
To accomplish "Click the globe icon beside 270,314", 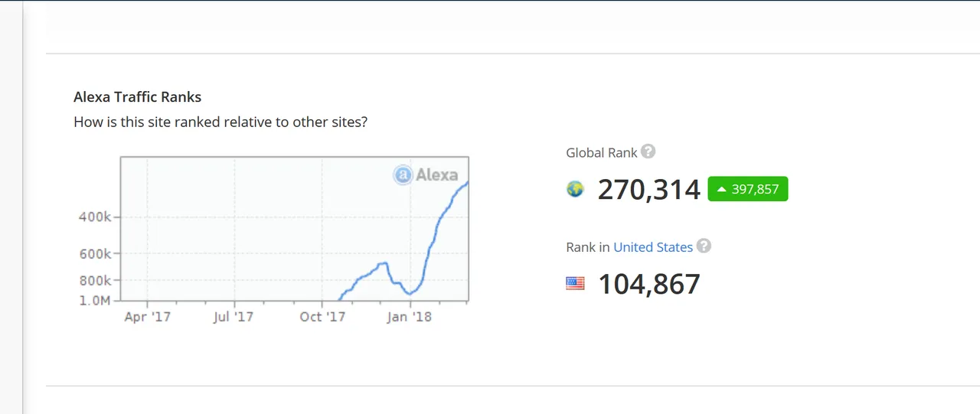I will point(575,189).
